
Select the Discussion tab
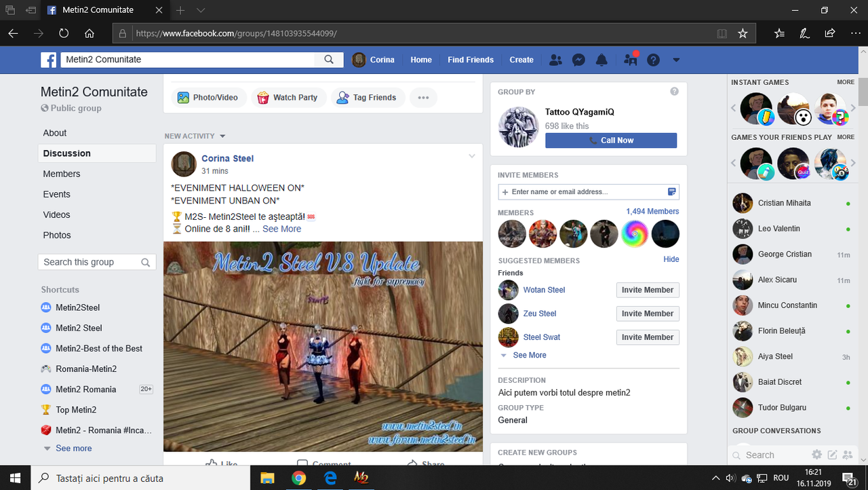click(97, 153)
